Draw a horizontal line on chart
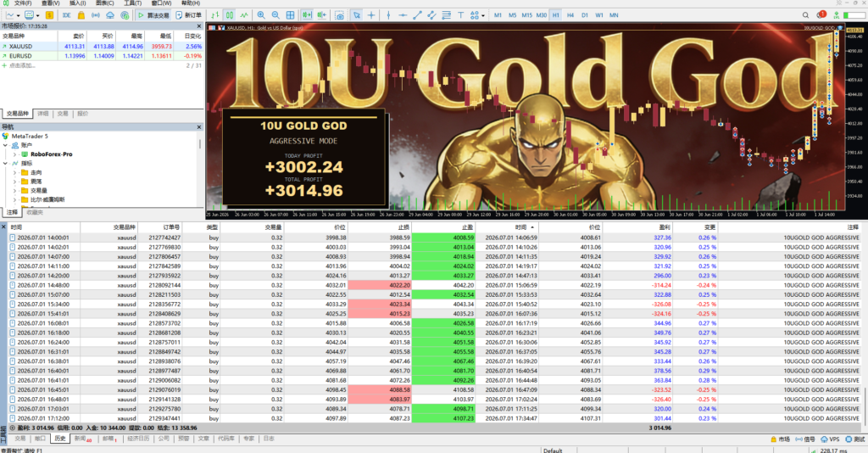This screenshot has width=868, height=453. [403, 15]
